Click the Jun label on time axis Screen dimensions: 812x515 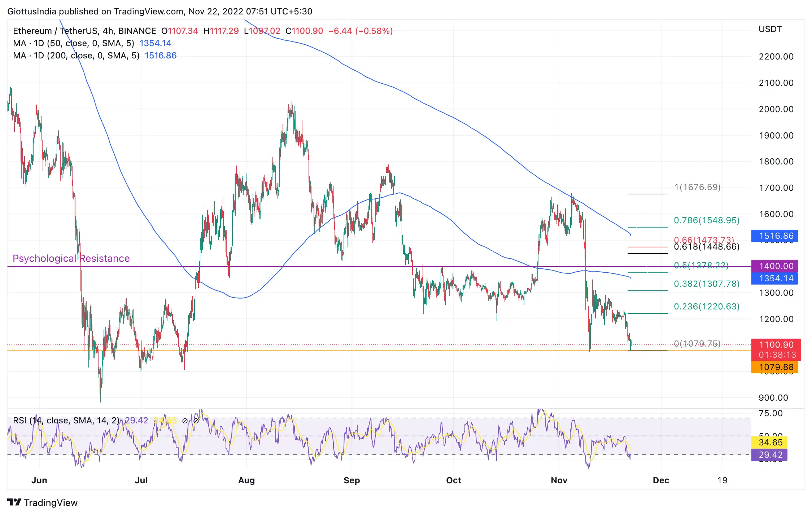point(39,480)
